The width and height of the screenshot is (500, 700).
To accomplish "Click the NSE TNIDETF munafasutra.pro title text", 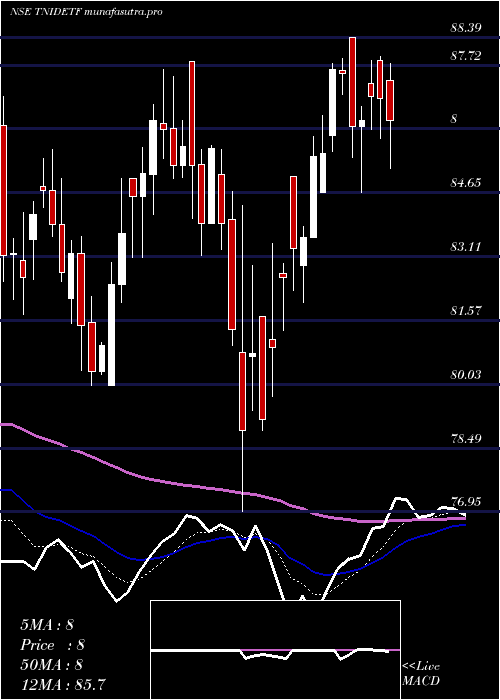I will pos(86,12).
